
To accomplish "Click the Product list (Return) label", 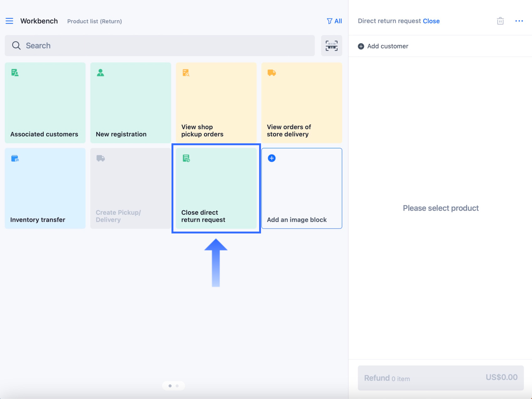I will pos(95,21).
